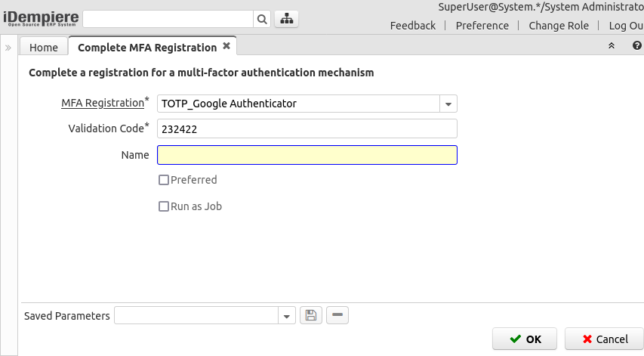Expand the left side panel arrows
The width and height of the screenshot is (644, 356).
pyautogui.click(x=8, y=48)
